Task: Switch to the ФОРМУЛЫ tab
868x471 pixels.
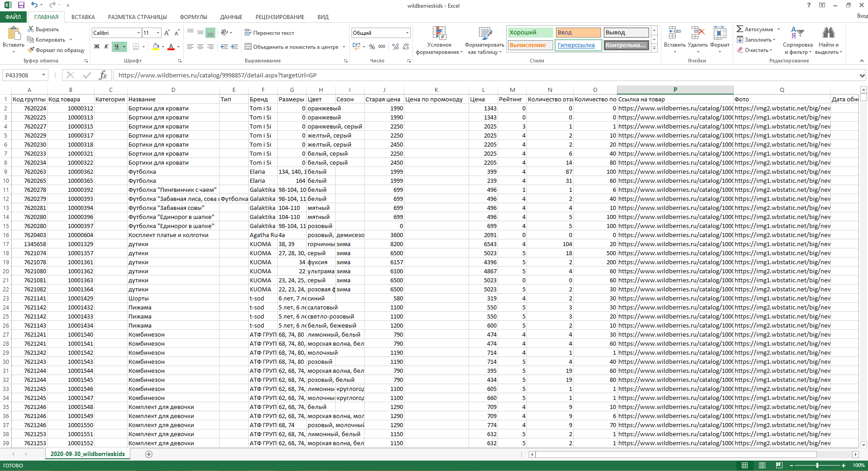Action: click(x=194, y=17)
